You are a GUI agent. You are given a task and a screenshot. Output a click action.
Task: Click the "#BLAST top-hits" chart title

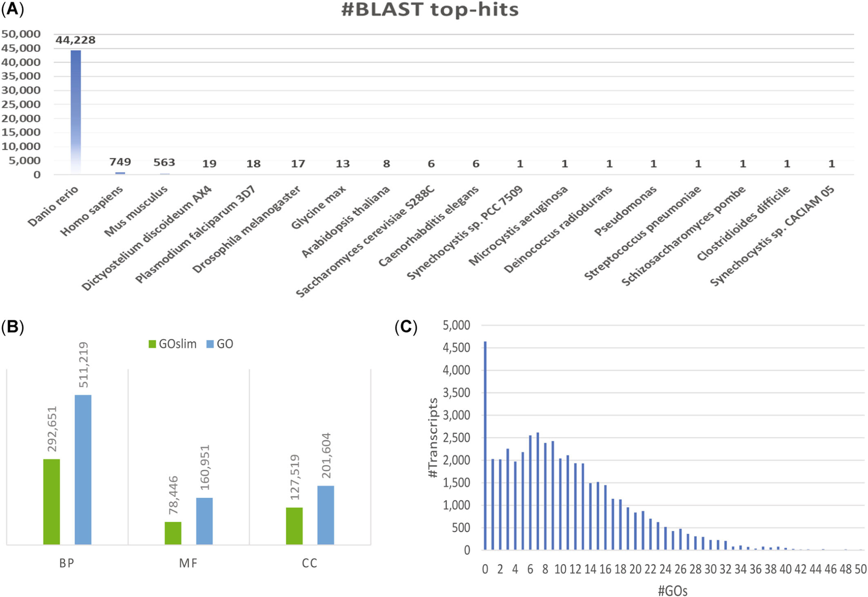coord(430,10)
